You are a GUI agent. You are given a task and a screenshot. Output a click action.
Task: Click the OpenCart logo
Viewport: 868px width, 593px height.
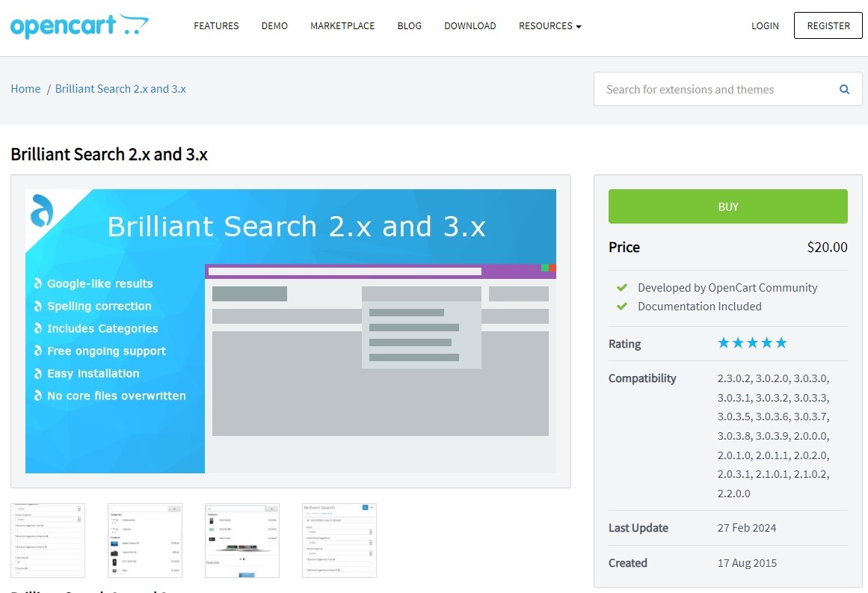[x=79, y=25]
